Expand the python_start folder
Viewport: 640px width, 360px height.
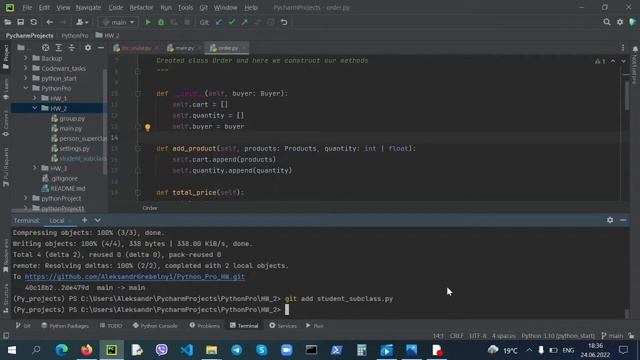[x=26, y=78]
